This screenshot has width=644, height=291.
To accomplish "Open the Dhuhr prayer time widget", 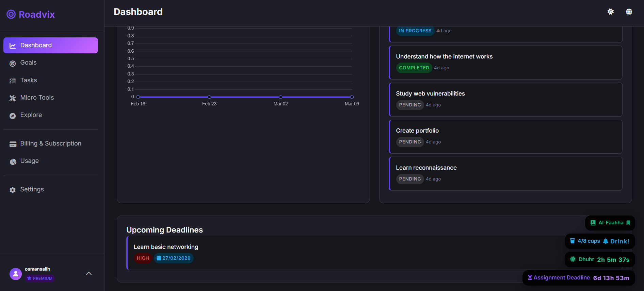I will 600,259.
